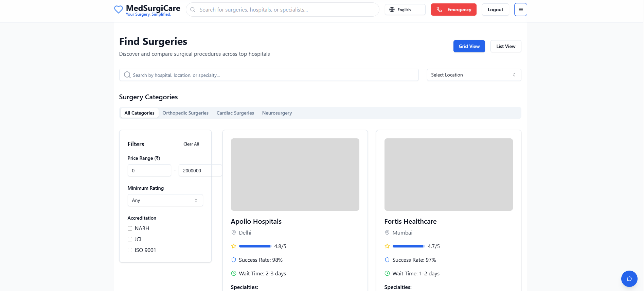
Task: Click the Apollo Hospitals image placeholder
Action: pyautogui.click(x=295, y=174)
